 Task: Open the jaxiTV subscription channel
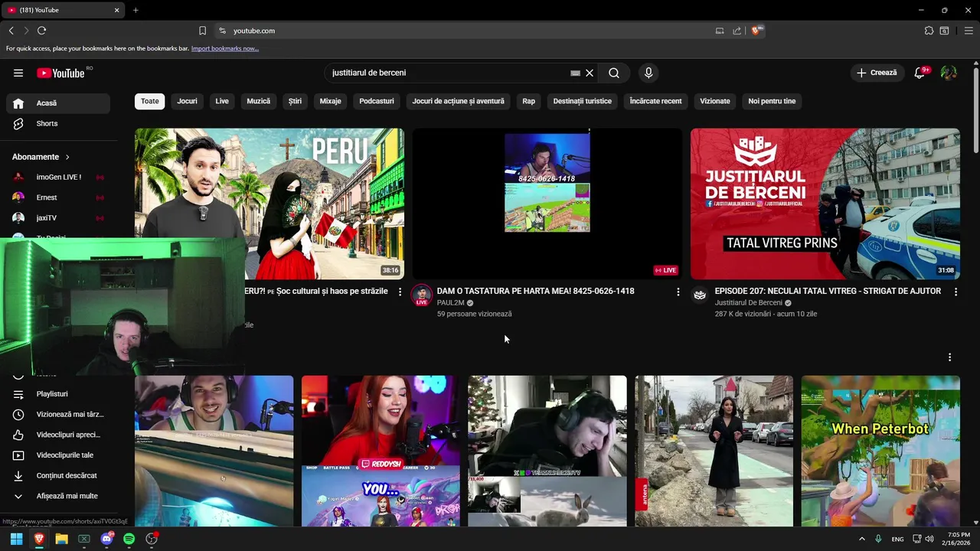(58, 218)
